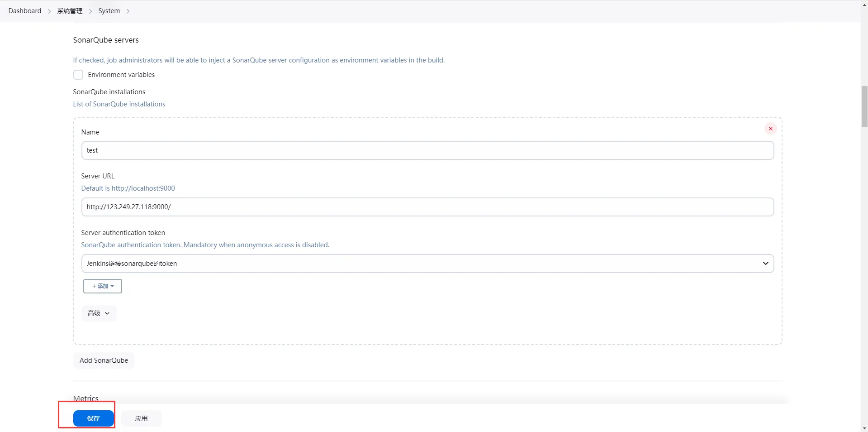The width and height of the screenshot is (868, 432).
Task: Click the Default is http://localhost:9000 hint
Action: pyautogui.click(x=128, y=188)
